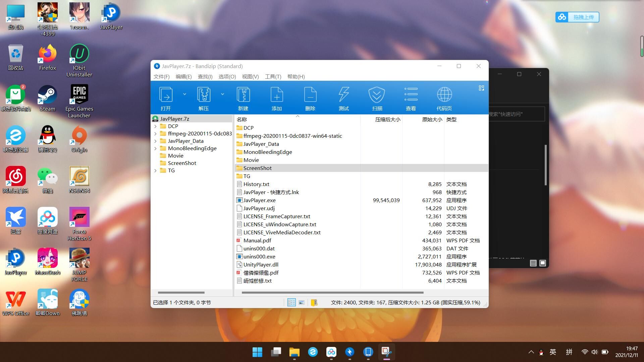Viewport: 644px width, 362px height.
Task: Toggle the toolbar layout grid icon
Action: (x=481, y=88)
